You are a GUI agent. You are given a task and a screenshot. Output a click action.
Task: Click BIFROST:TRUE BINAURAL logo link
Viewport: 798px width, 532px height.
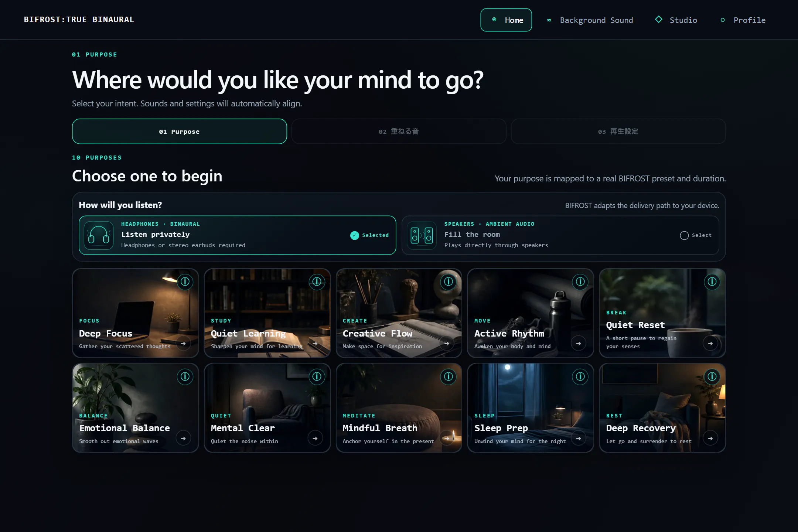coord(79,20)
